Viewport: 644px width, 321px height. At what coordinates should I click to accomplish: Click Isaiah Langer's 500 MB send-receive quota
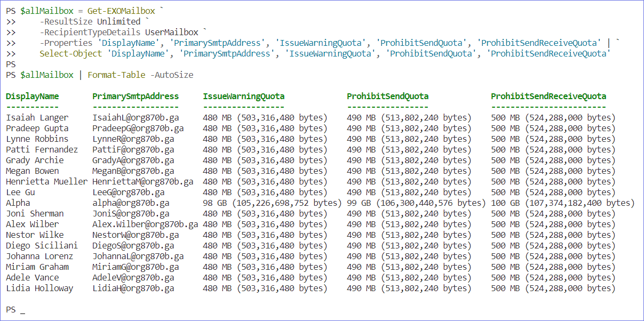click(553, 118)
